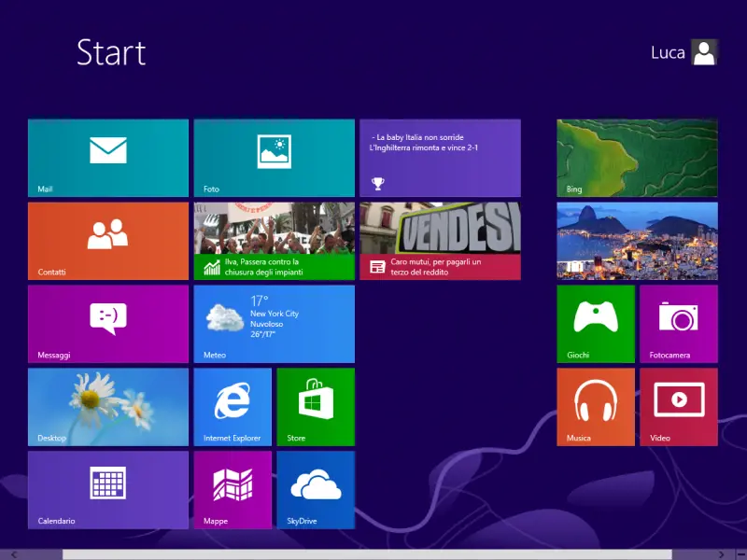Screen dimensions: 747x560
Task: Click the horizontal scrollbar thumb
Action: pyautogui.click(x=367, y=554)
